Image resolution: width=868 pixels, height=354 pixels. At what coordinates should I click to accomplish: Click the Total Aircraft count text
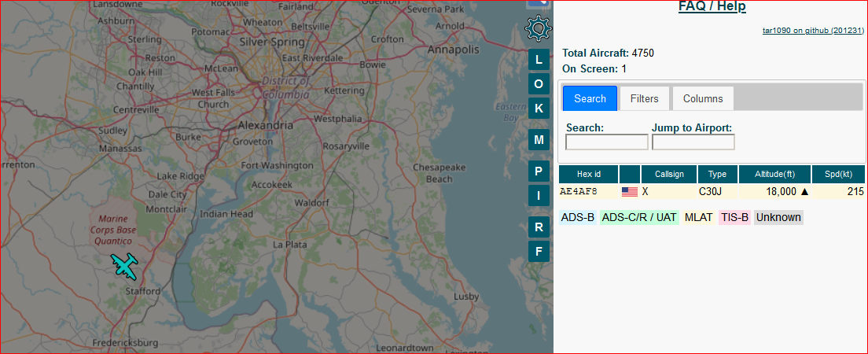click(609, 53)
